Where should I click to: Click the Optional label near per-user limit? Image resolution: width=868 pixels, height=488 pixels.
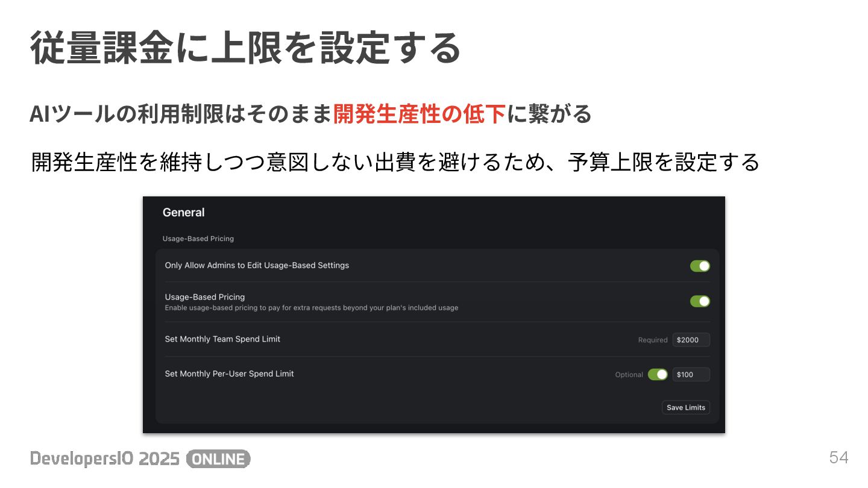coord(629,375)
